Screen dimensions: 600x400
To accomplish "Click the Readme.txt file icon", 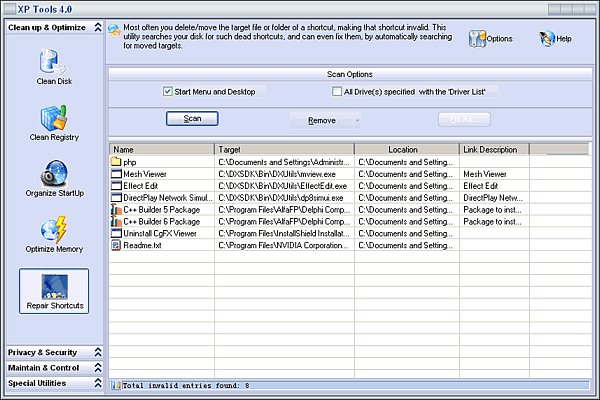I will point(116,245).
